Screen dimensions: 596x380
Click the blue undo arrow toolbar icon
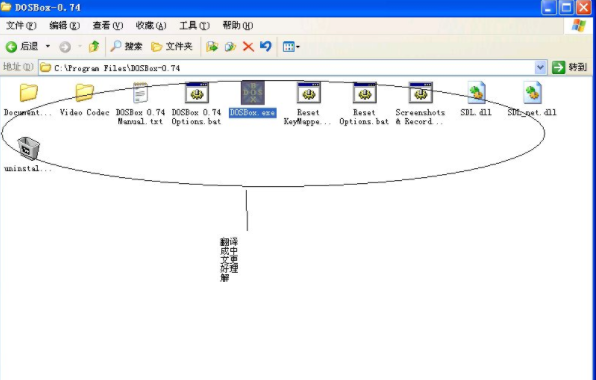266,46
